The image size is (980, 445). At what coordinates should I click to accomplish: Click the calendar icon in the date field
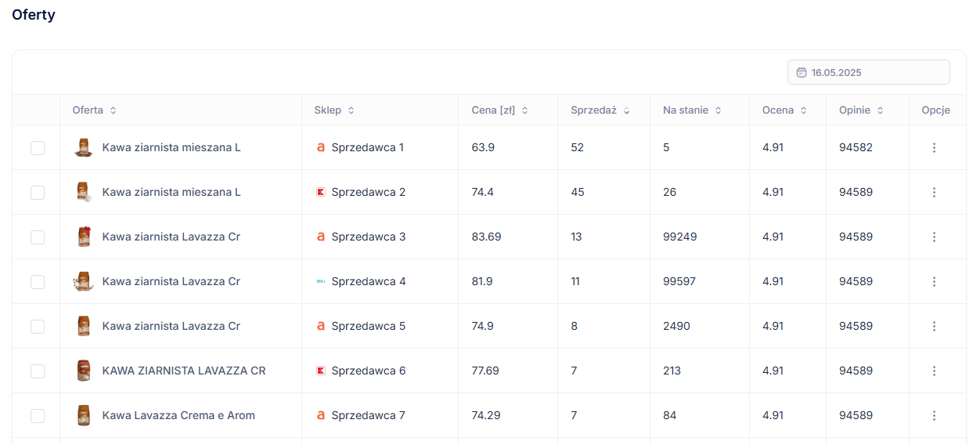point(802,72)
